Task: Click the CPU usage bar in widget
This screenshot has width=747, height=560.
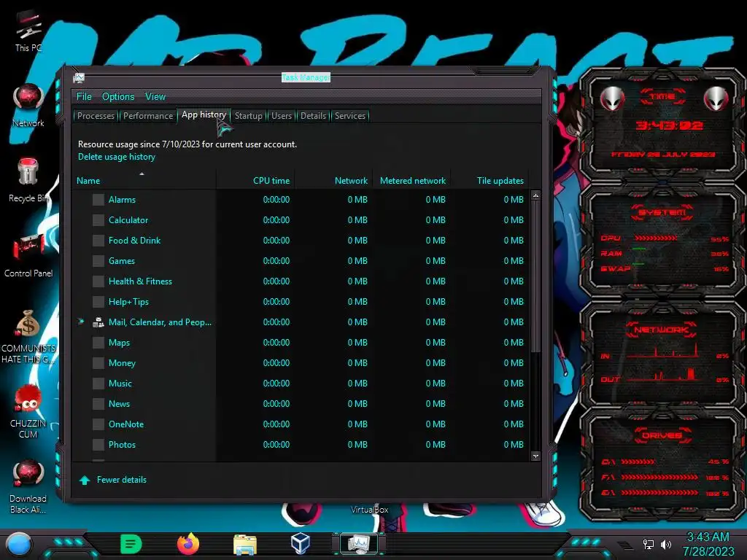Action: coord(656,238)
